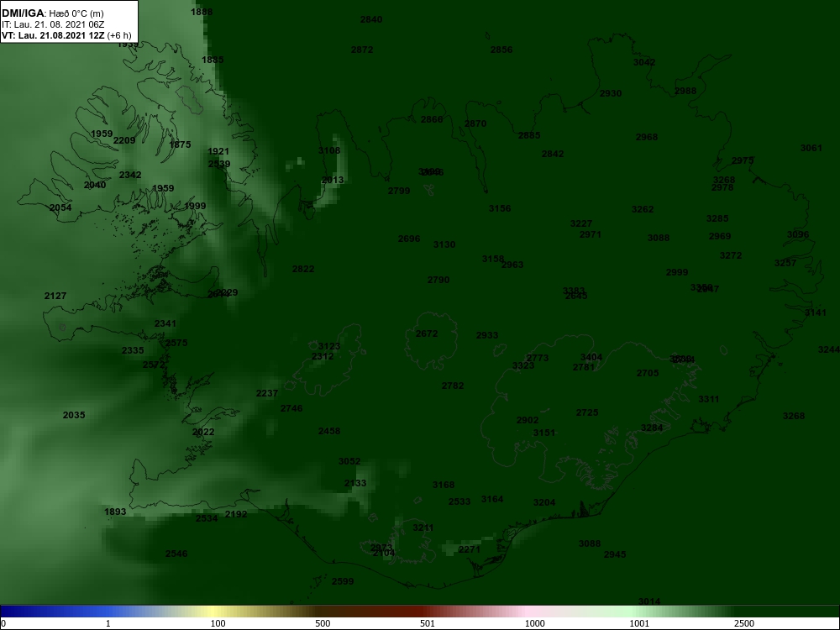Select the 3151 value
This screenshot has height=630, width=840.
(x=544, y=433)
